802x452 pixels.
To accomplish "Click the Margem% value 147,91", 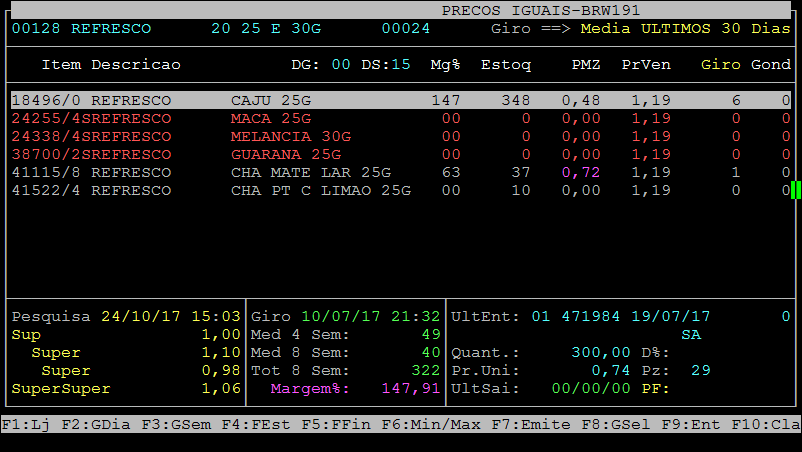I will click(410, 388).
